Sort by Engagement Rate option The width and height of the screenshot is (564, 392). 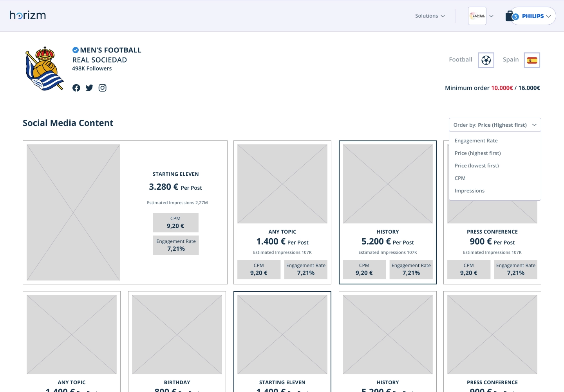(476, 140)
